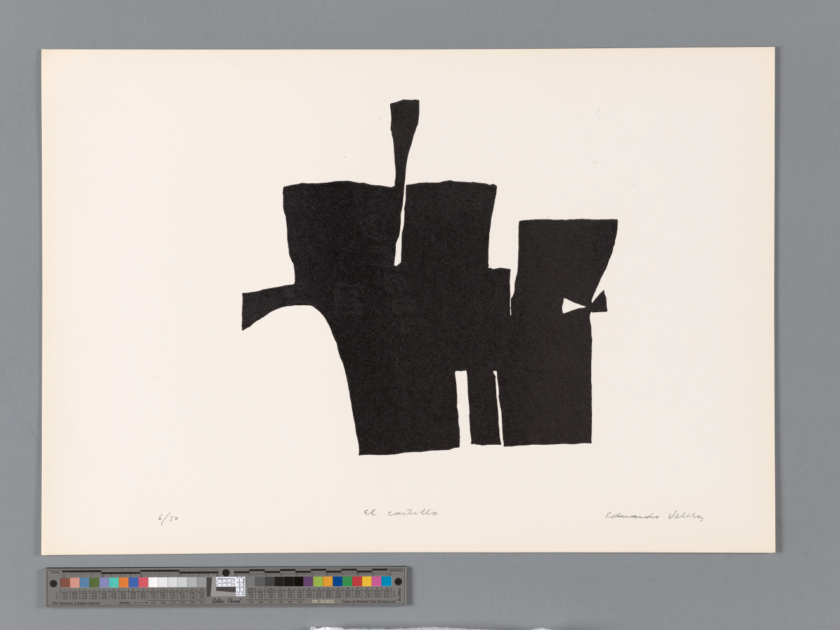Click the "Golden Thread" logo text on the strip
Image resolution: width=840 pixels, height=630 pixels.
pos(226,601)
